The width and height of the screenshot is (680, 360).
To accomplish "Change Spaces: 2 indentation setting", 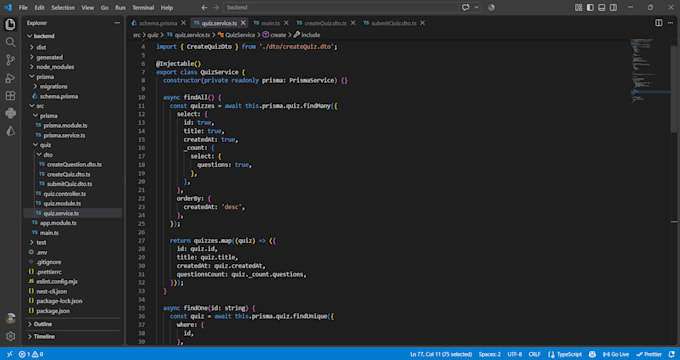I will coord(490,354).
